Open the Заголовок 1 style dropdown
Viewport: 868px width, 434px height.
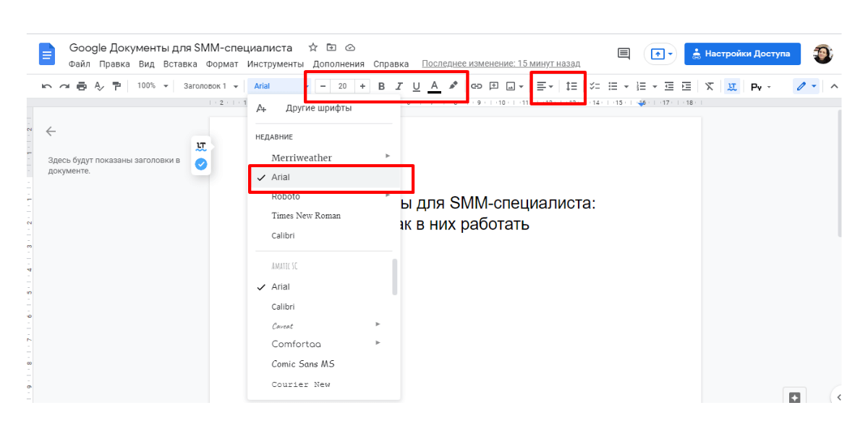point(210,86)
